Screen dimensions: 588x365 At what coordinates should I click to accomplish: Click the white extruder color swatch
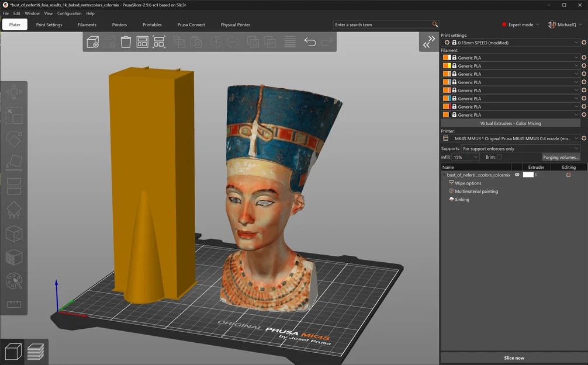click(x=528, y=175)
